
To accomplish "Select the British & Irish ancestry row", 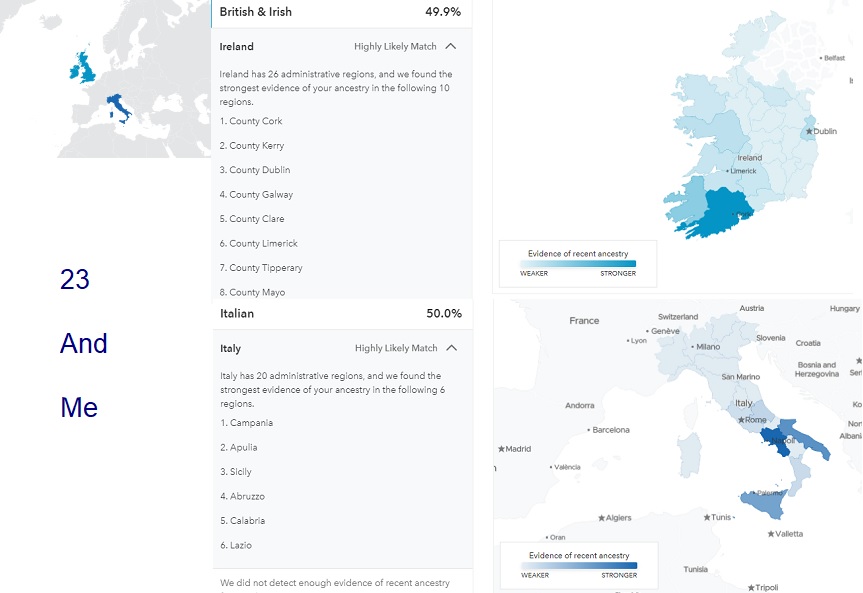I will pyautogui.click(x=341, y=12).
